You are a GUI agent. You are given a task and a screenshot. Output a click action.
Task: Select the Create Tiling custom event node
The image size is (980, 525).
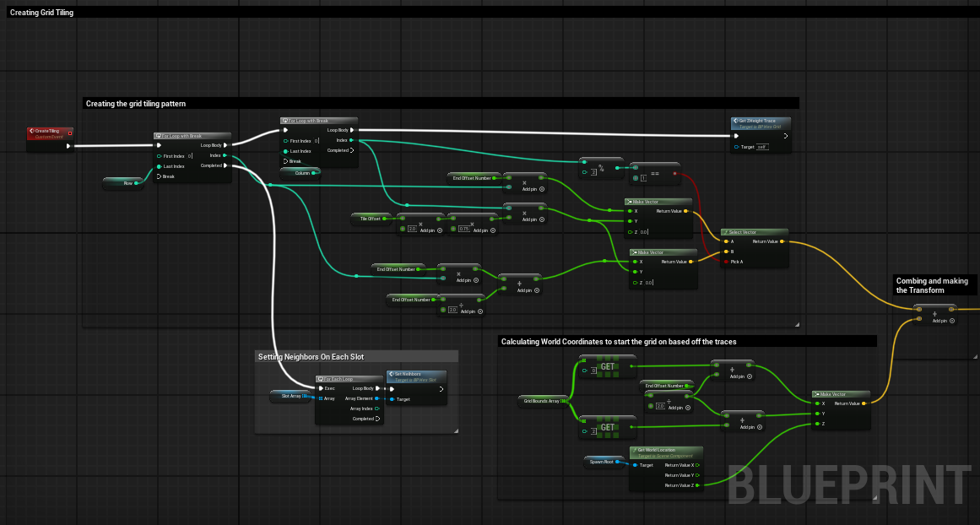point(46,132)
